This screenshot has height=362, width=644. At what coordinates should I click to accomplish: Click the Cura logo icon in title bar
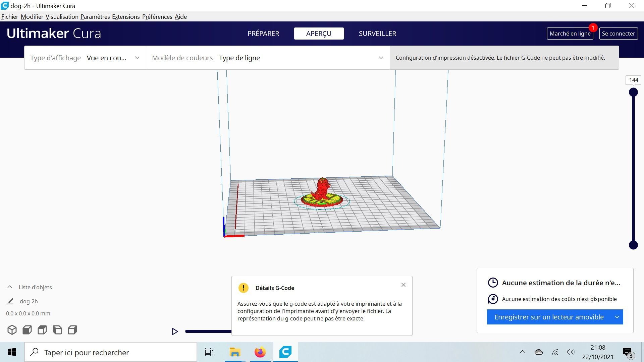point(4,6)
